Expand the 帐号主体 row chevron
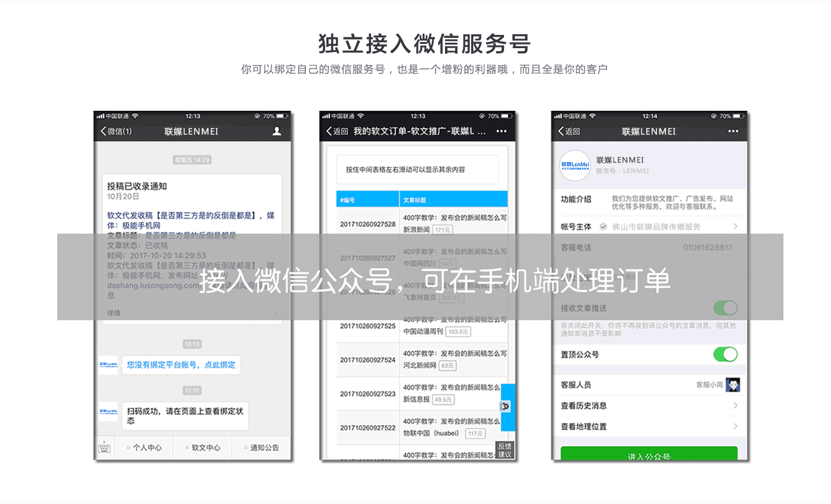Viewport: 831px width, 504px height. [x=735, y=227]
